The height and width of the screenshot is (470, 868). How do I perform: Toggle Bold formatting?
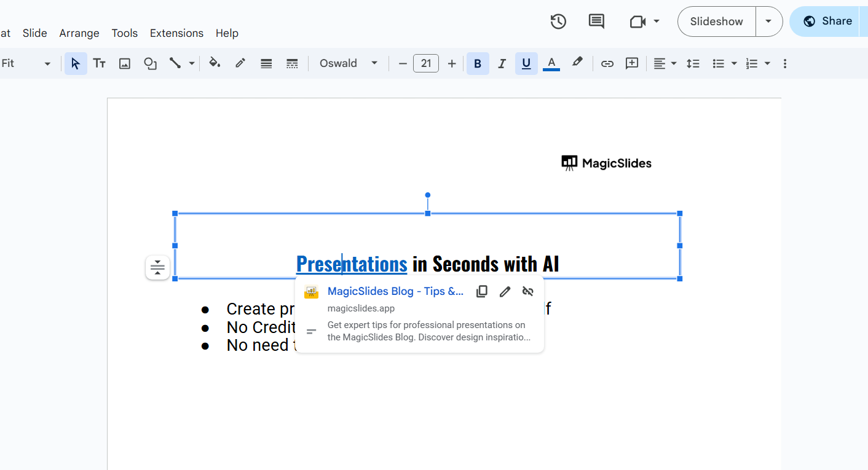pyautogui.click(x=478, y=63)
